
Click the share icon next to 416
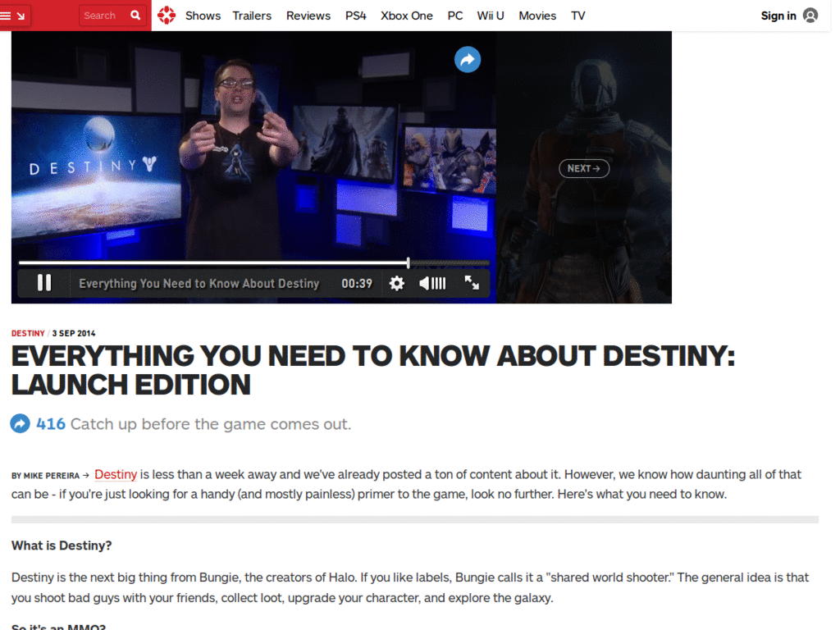pyautogui.click(x=20, y=423)
